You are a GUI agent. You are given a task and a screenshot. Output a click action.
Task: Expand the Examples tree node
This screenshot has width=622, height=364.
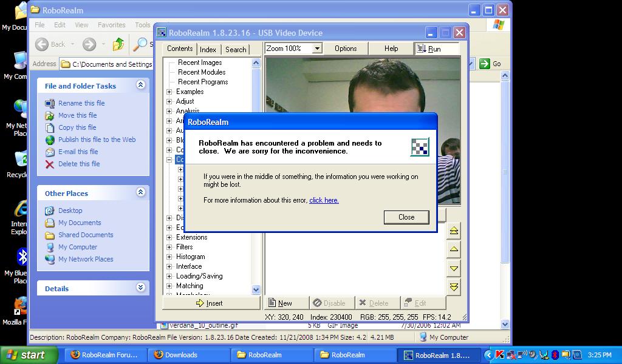[x=169, y=92]
